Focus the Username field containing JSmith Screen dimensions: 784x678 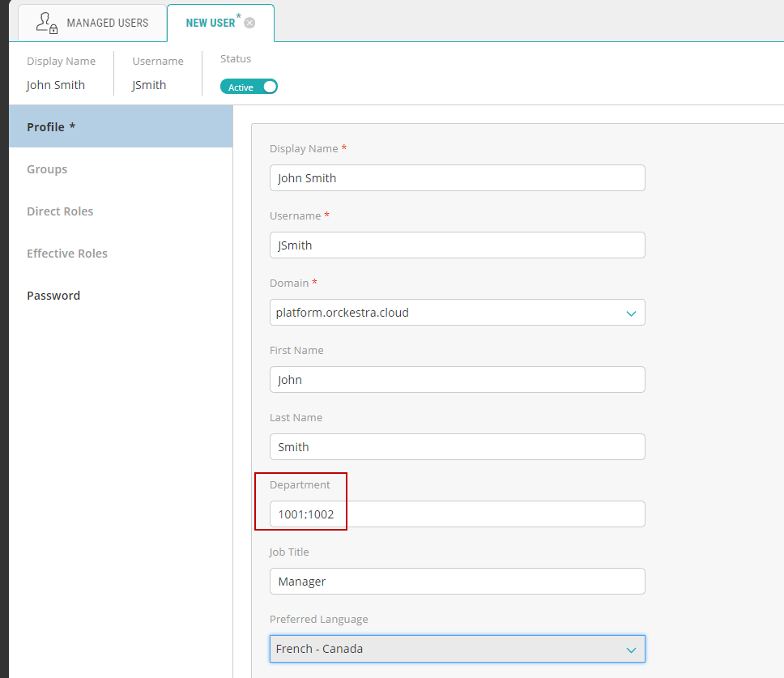point(457,245)
